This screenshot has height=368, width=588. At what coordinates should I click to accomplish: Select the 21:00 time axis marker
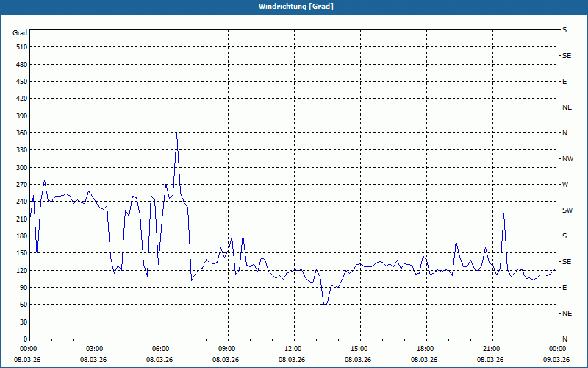[x=492, y=348]
